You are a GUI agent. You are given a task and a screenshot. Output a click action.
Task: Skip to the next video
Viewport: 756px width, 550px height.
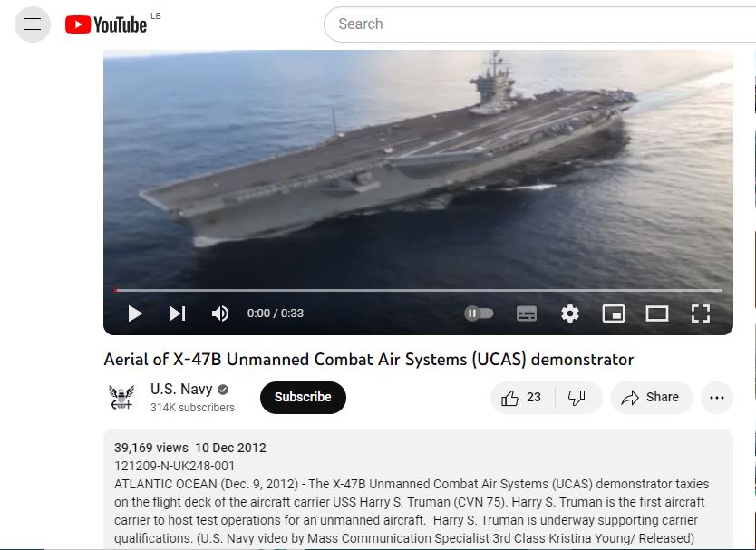pyautogui.click(x=178, y=314)
